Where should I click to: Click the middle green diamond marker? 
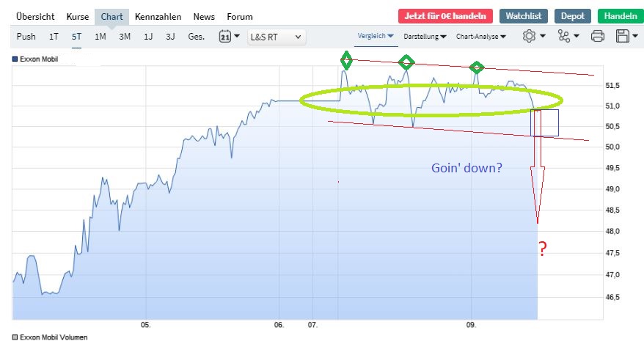(x=406, y=63)
